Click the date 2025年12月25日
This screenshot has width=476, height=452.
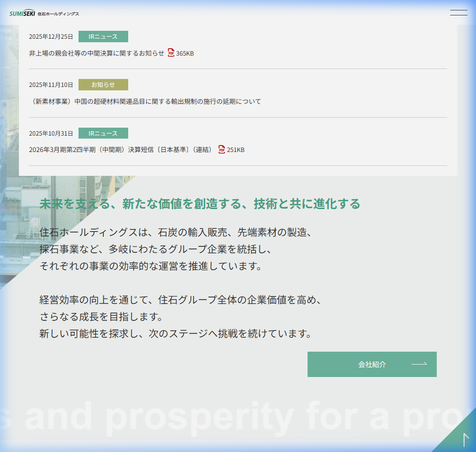(51, 36)
